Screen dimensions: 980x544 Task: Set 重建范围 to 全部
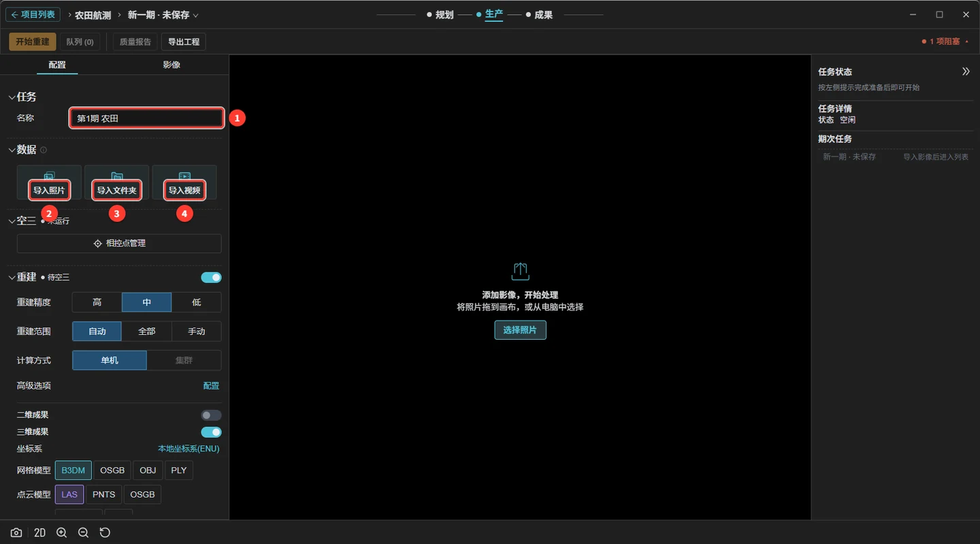[147, 332]
